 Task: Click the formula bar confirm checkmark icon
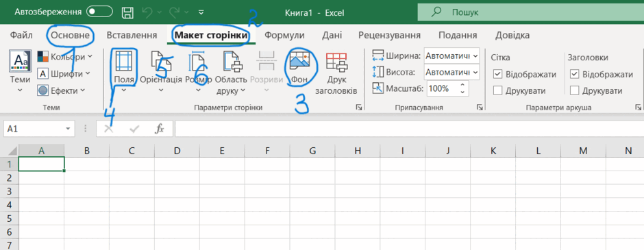tap(134, 129)
